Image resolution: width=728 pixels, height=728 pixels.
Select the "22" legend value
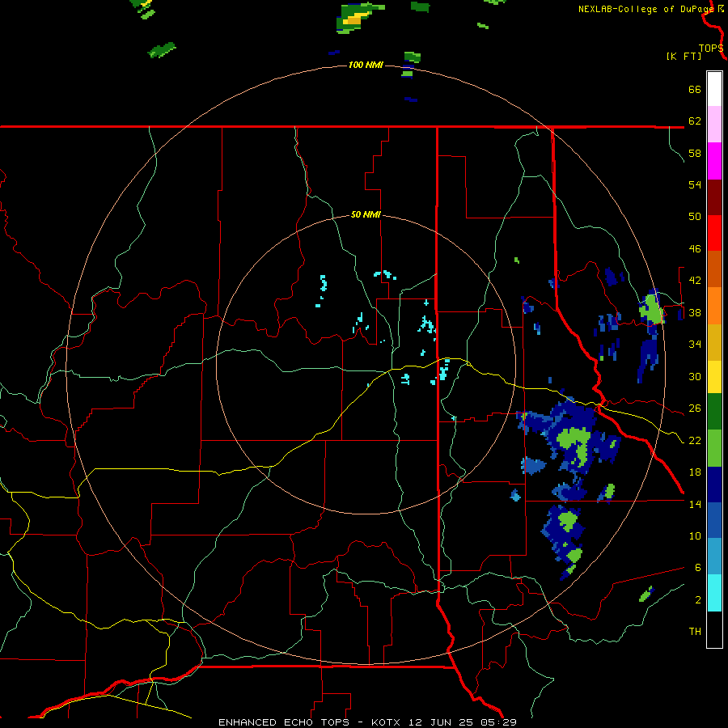pyautogui.click(x=695, y=440)
